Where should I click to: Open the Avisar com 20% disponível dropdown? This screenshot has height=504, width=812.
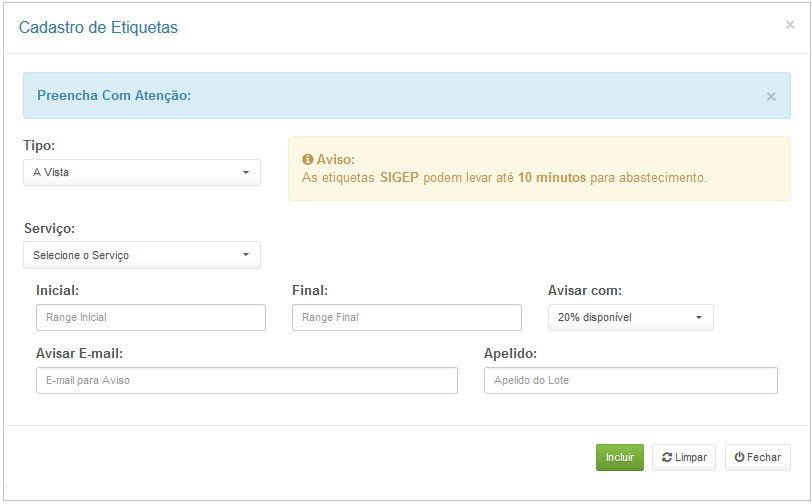[631, 318]
